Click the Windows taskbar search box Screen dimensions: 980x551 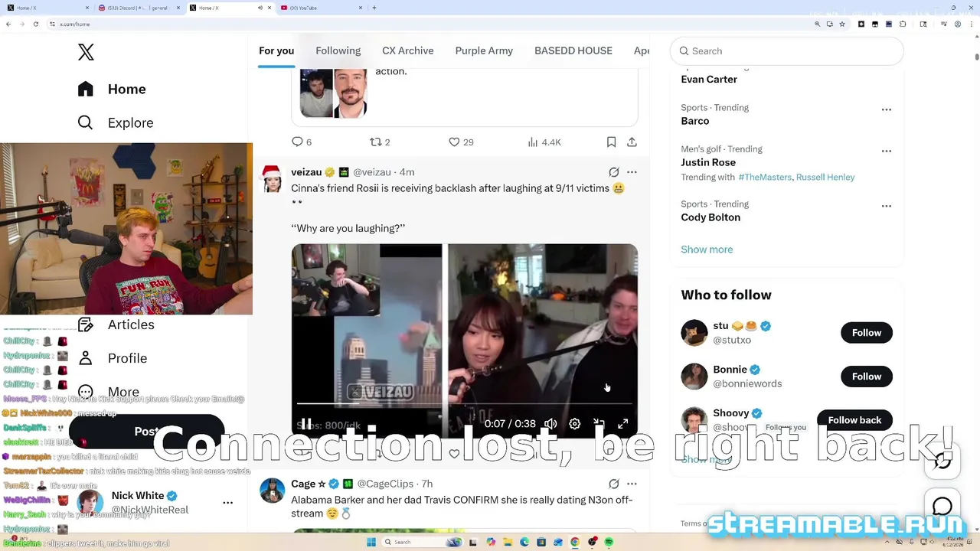coord(422,542)
